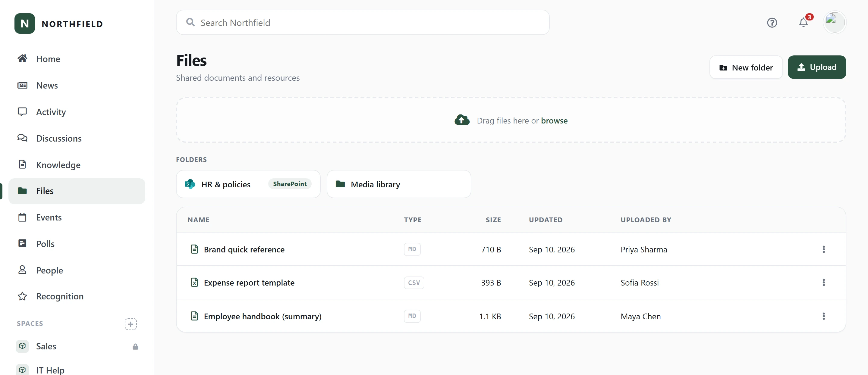Image resolution: width=868 pixels, height=375 pixels.
Task: Open more options for Employee handbook
Action: [x=823, y=316]
